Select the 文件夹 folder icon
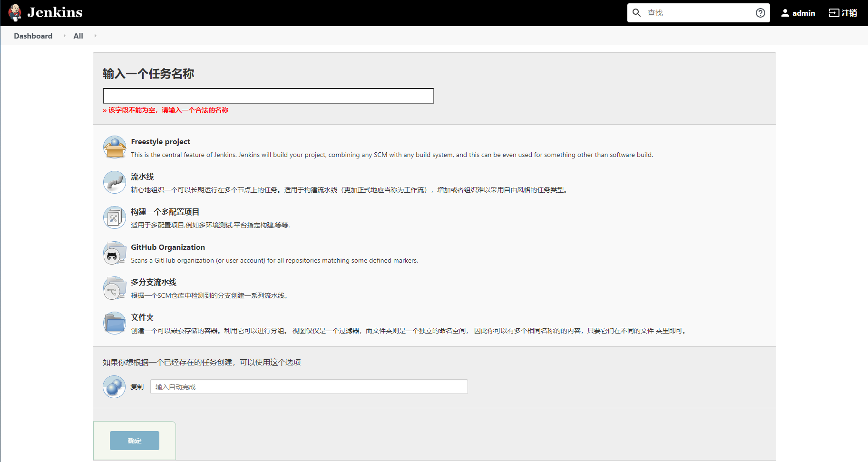 pyautogui.click(x=115, y=323)
